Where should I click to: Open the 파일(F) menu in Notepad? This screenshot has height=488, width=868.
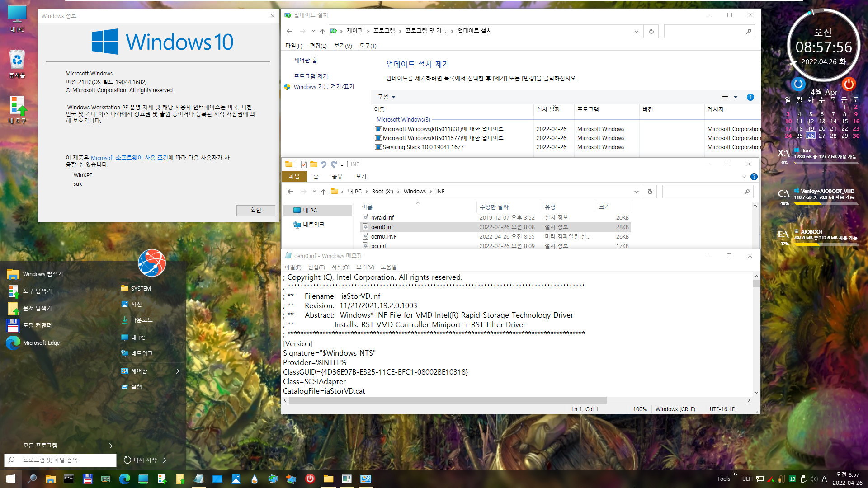point(292,267)
